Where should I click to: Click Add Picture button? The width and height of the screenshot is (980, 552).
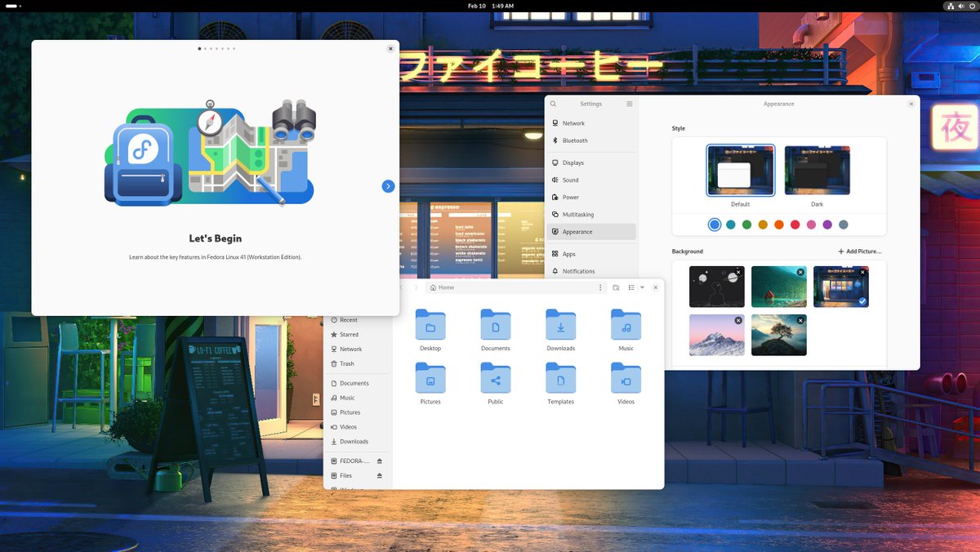click(860, 252)
